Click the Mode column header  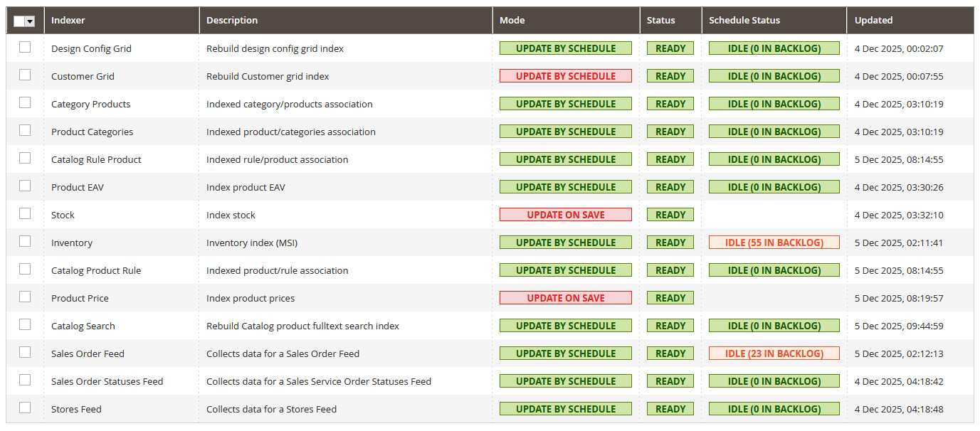point(512,21)
